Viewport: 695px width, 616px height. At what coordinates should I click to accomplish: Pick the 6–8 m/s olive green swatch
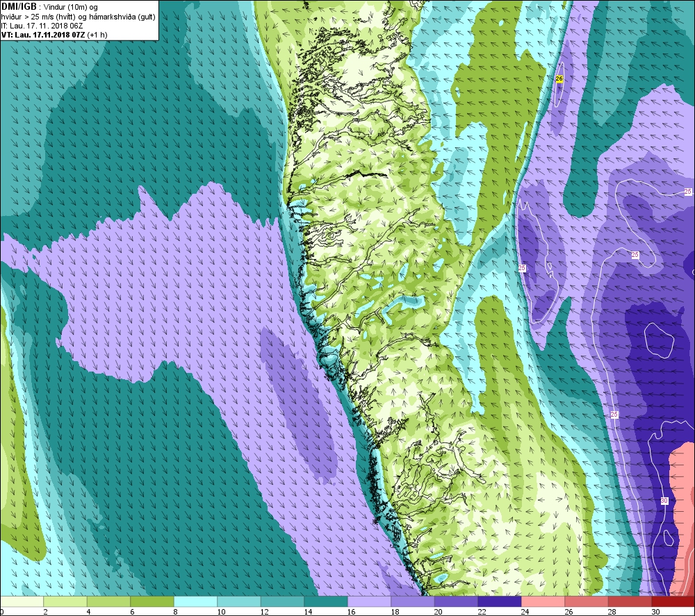point(152,601)
